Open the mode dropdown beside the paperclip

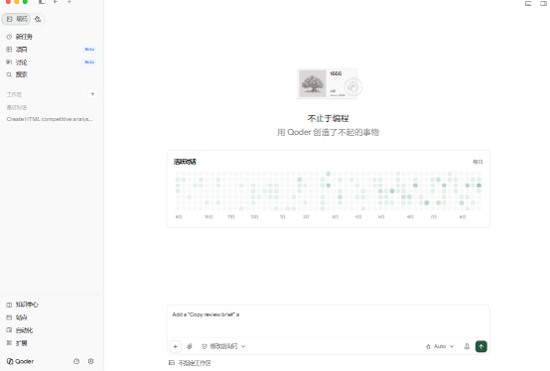[223, 346]
